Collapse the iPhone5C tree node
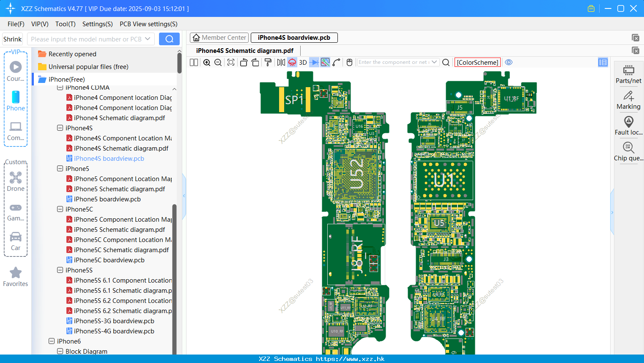 click(x=60, y=209)
